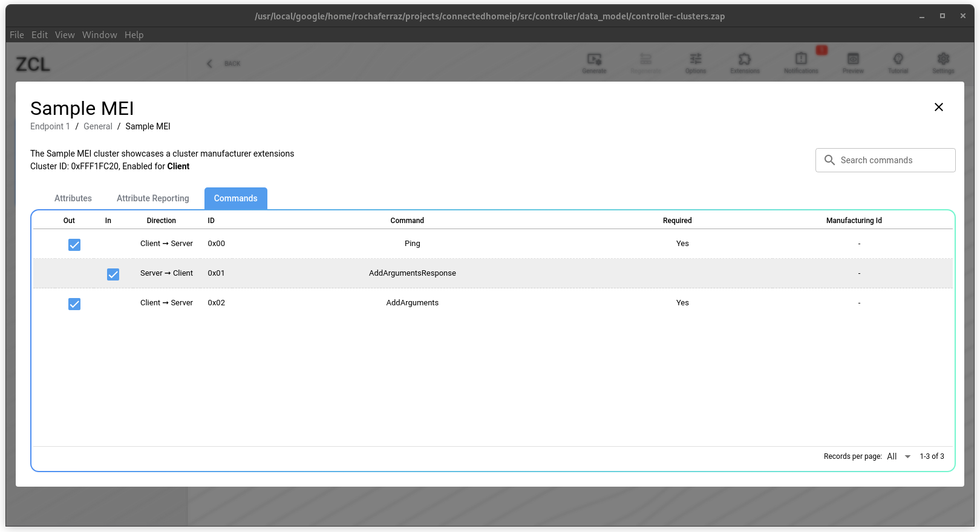
Task: Disable Out checkbox for AddArguments command
Action: (74, 304)
